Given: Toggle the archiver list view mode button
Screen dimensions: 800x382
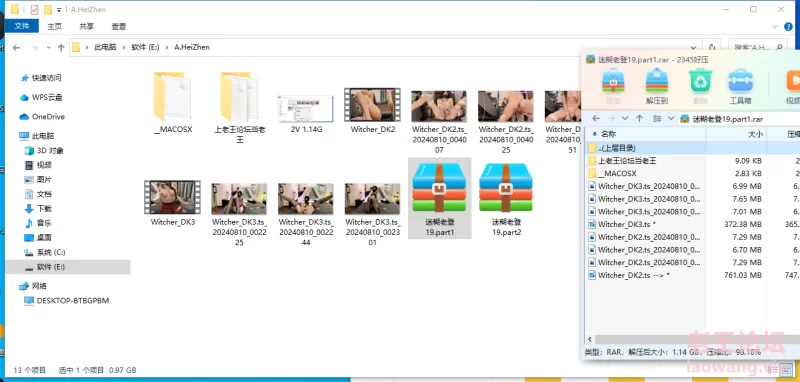Looking at the screenshot, I should [658, 118].
